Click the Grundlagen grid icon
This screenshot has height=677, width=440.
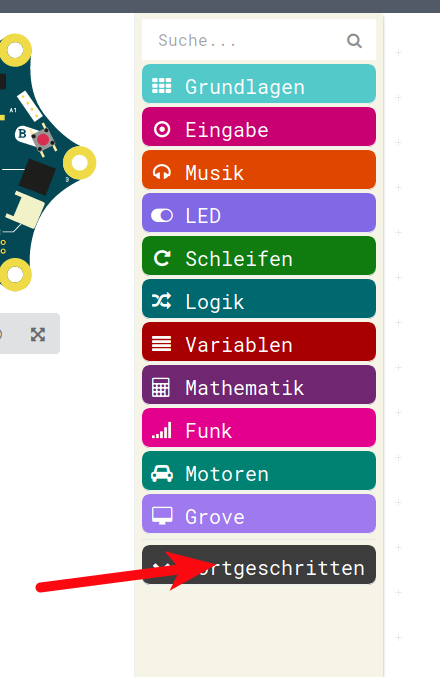pos(162,86)
